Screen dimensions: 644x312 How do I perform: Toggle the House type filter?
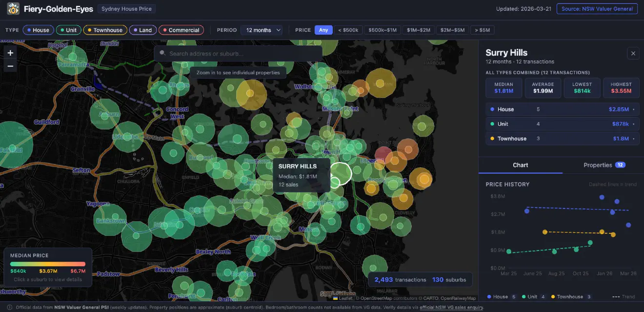(x=38, y=30)
